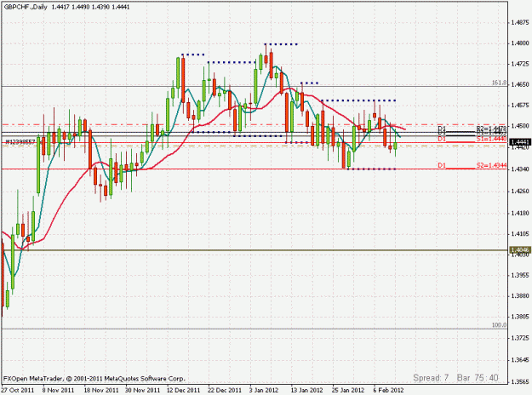The height and width of the screenshot is (395, 532).
Task: Click the R2=1.4478 pivot label
Action: click(x=491, y=129)
